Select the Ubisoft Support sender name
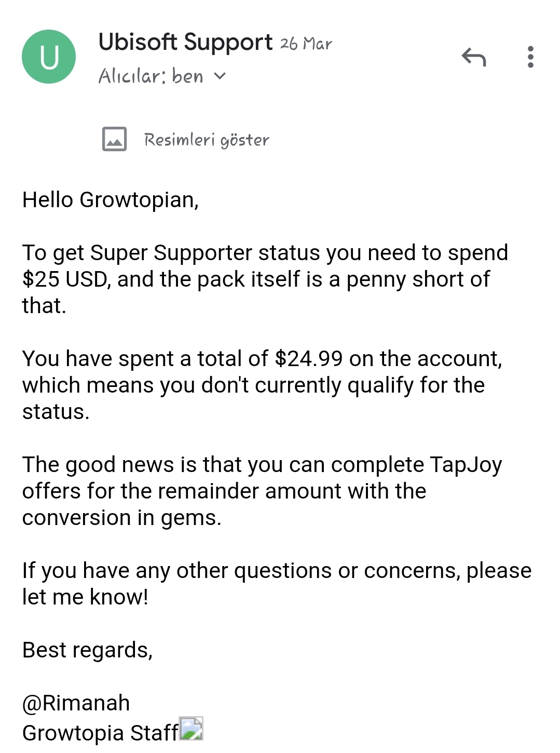560x753 pixels. (185, 43)
